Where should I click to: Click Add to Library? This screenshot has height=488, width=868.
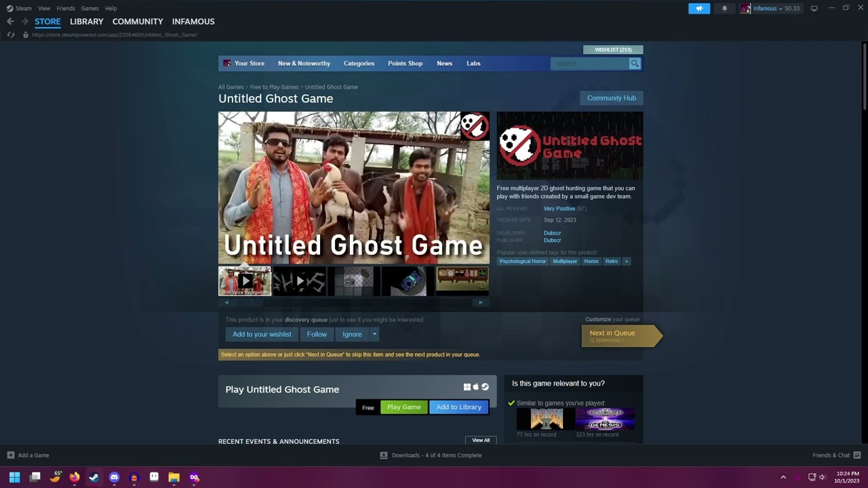(458, 407)
